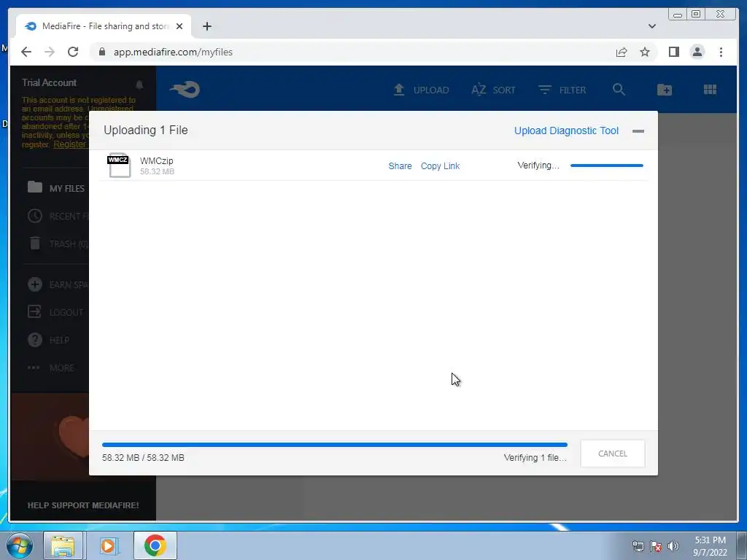
Task: Click the Register link
Action: (x=69, y=144)
